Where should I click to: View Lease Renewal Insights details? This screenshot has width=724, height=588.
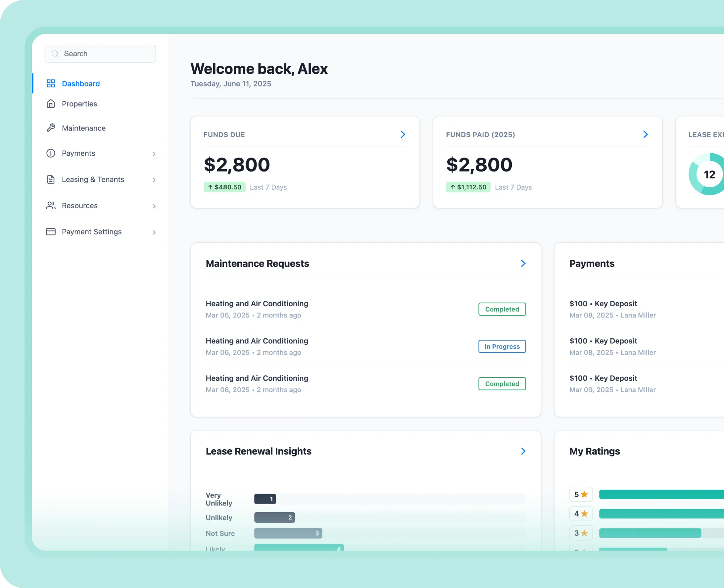coord(523,451)
